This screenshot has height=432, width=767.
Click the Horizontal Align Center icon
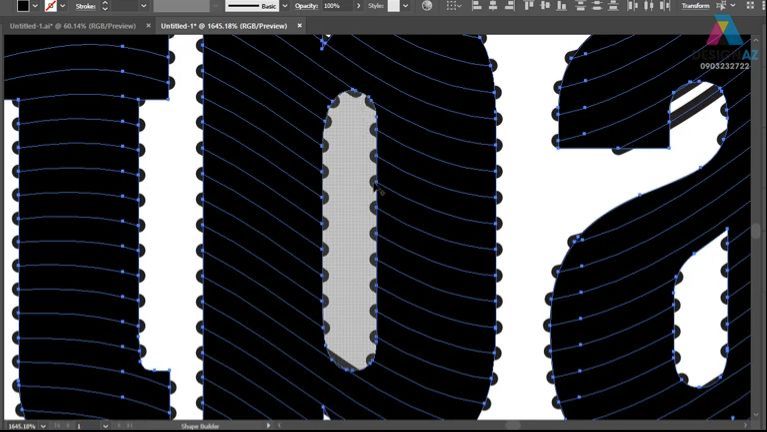point(494,6)
